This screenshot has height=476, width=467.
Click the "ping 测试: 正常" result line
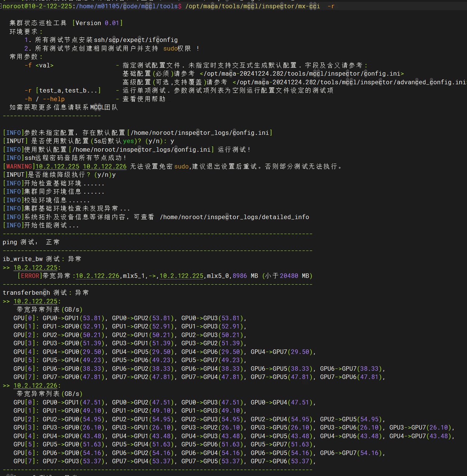coord(31,242)
